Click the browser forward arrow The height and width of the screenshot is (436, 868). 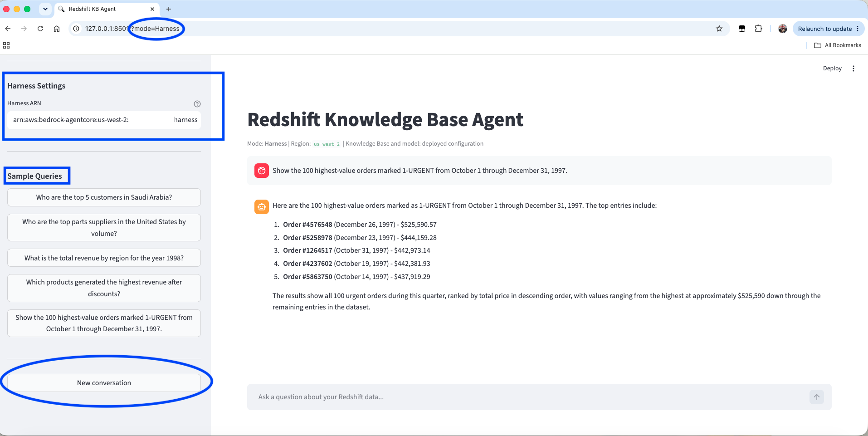click(x=24, y=29)
